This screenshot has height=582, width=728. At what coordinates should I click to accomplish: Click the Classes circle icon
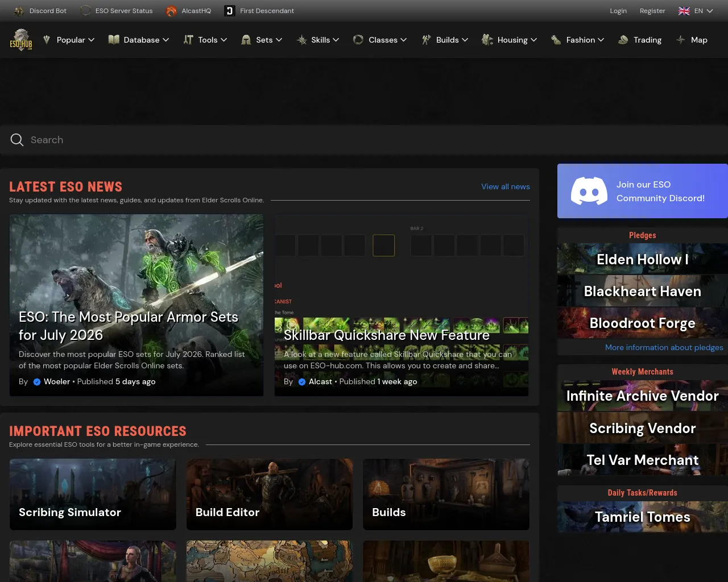coord(358,40)
